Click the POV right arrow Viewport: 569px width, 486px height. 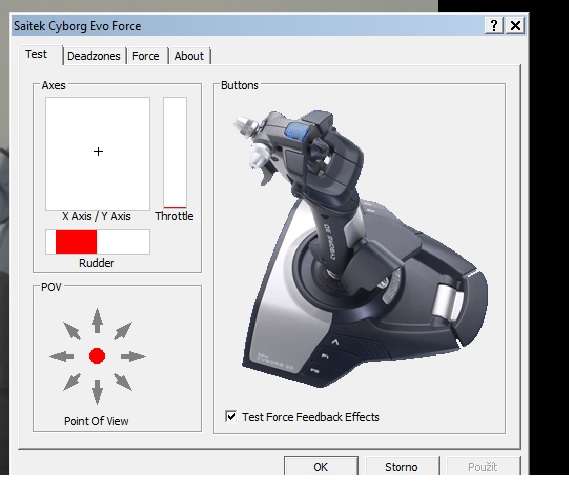(x=133, y=356)
